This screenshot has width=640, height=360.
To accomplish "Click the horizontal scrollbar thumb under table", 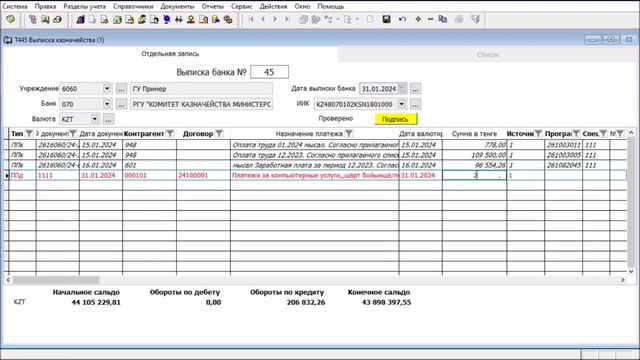I will (x=56, y=280).
